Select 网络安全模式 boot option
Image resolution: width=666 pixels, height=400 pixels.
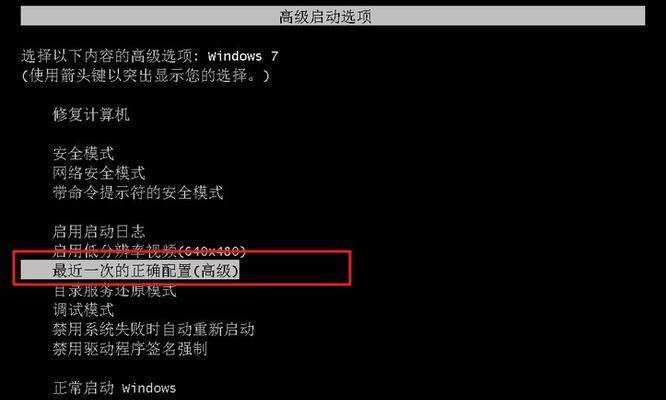click(99, 173)
